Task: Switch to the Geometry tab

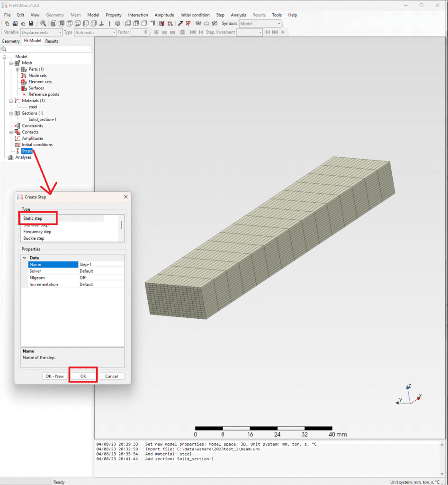Action: 11,41
